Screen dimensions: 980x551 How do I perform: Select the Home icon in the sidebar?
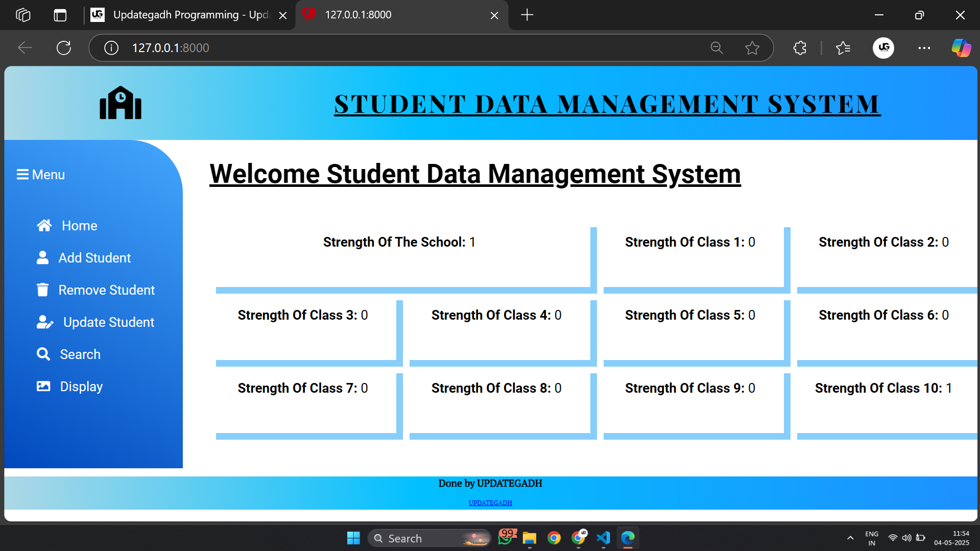tap(44, 225)
